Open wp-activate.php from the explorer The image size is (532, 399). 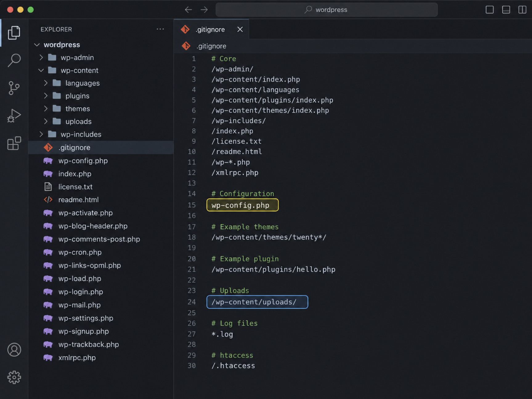pyautogui.click(x=101, y=213)
